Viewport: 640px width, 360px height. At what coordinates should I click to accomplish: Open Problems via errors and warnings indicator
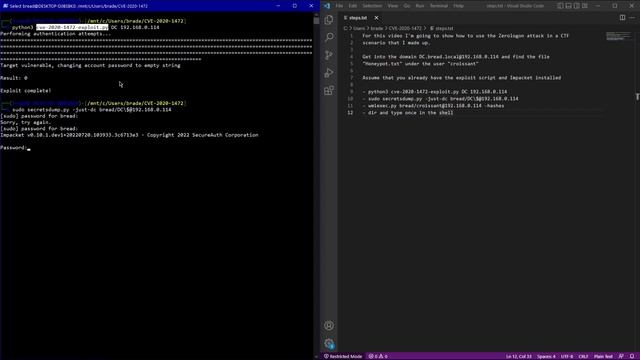(378, 356)
